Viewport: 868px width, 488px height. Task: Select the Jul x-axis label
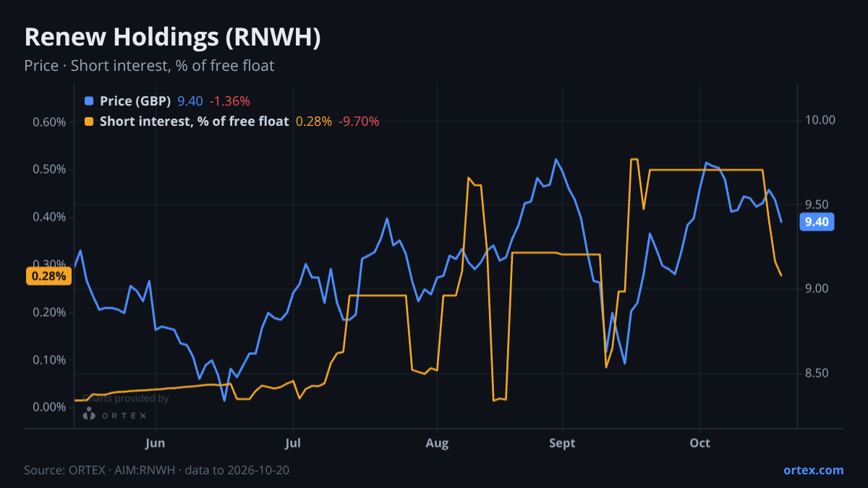(293, 443)
